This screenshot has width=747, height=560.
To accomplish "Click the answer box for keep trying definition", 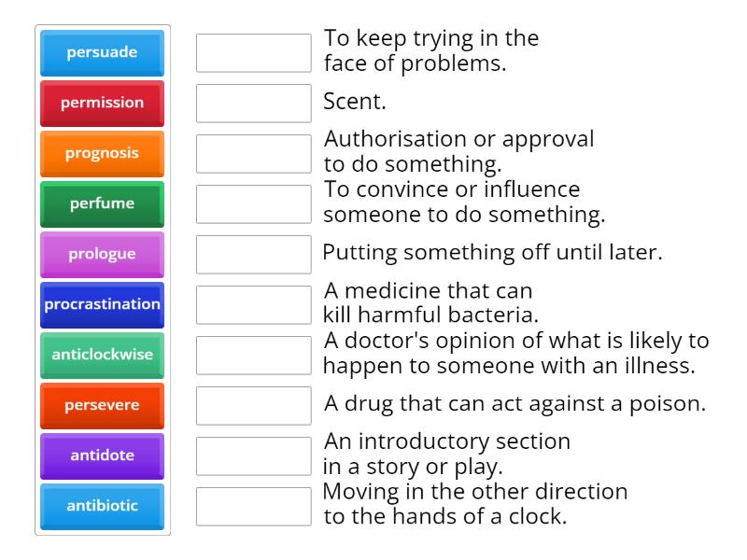I will click(x=253, y=53).
